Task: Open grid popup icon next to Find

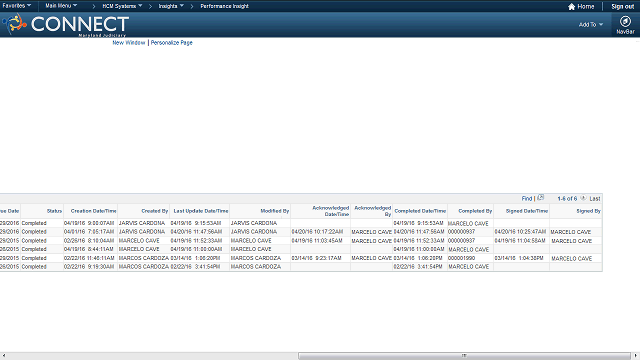Action: coord(541,198)
